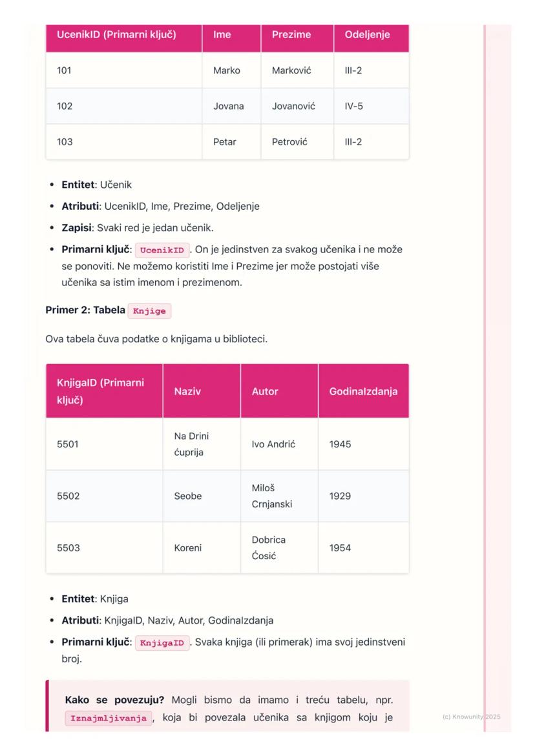Select the "5502" book ID cell
Screen dimensions: 535x756
[68, 496]
